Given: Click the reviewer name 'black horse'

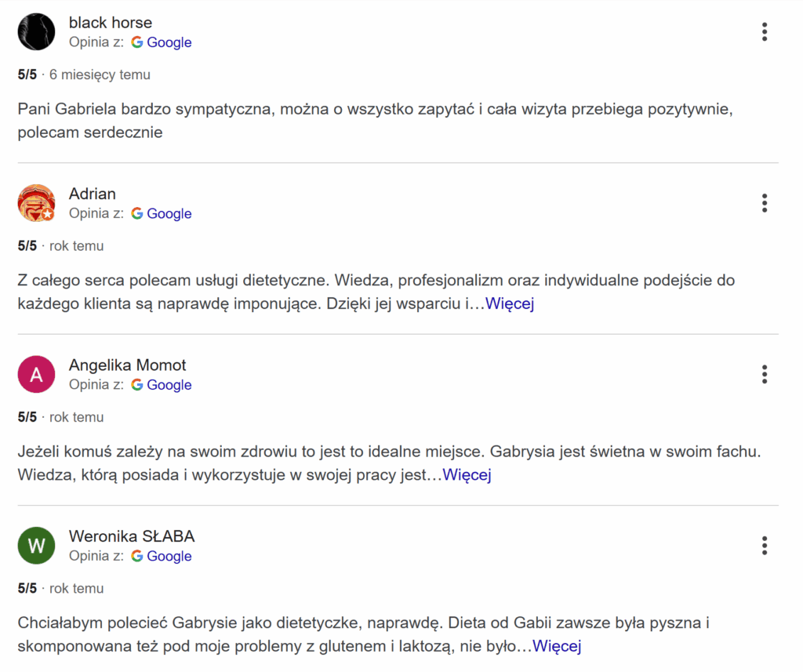Looking at the screenshot, I should (111, 23).
